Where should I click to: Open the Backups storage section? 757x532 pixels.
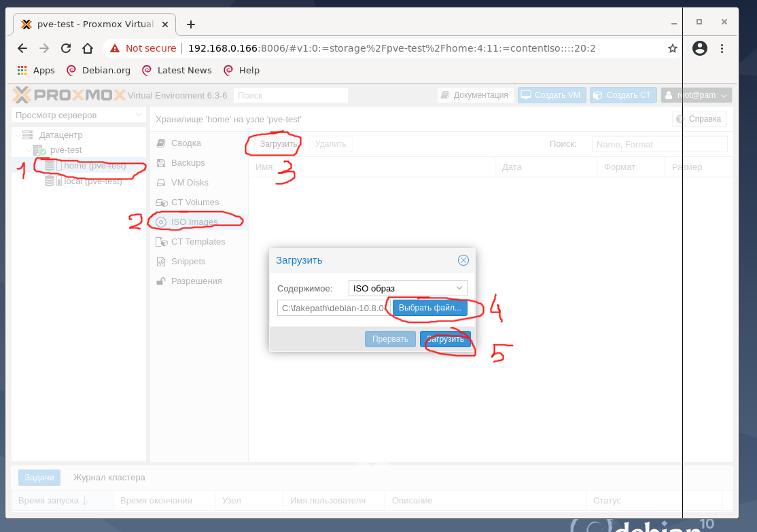pyautogui.click(x=188, y=163)
